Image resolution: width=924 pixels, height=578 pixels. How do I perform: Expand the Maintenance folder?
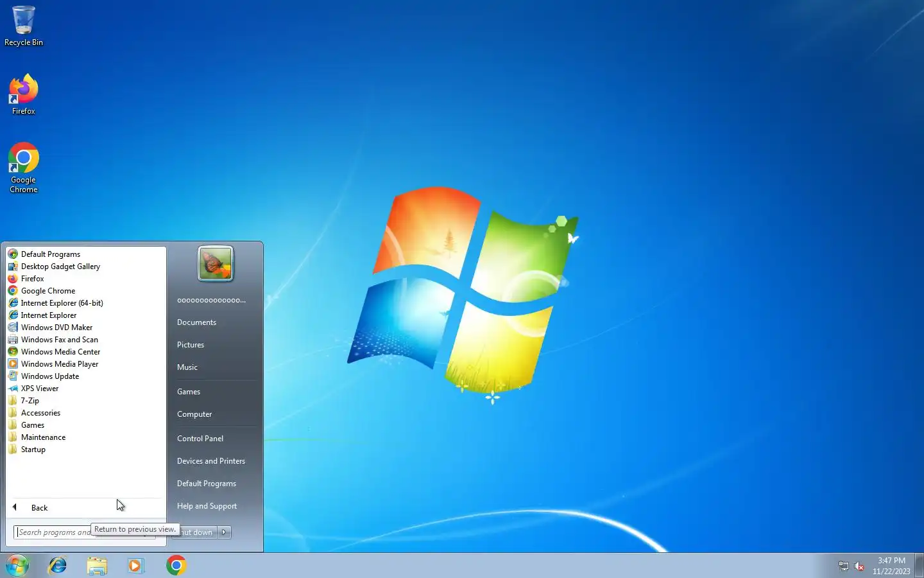coord(86,437)
